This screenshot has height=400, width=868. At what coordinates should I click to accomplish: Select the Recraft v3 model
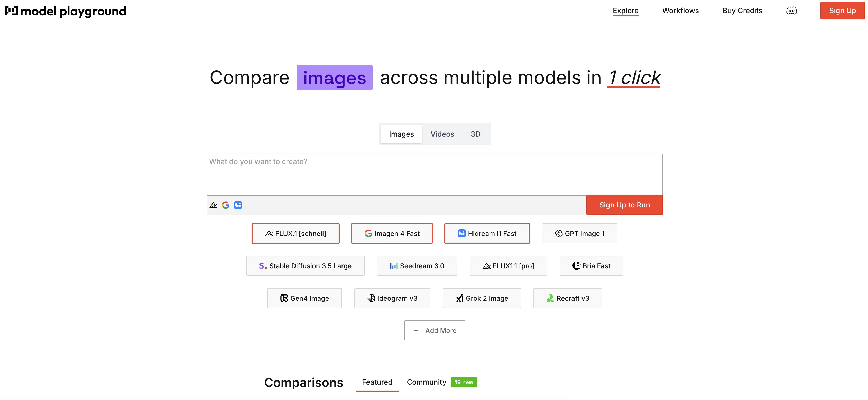(568, 298)
